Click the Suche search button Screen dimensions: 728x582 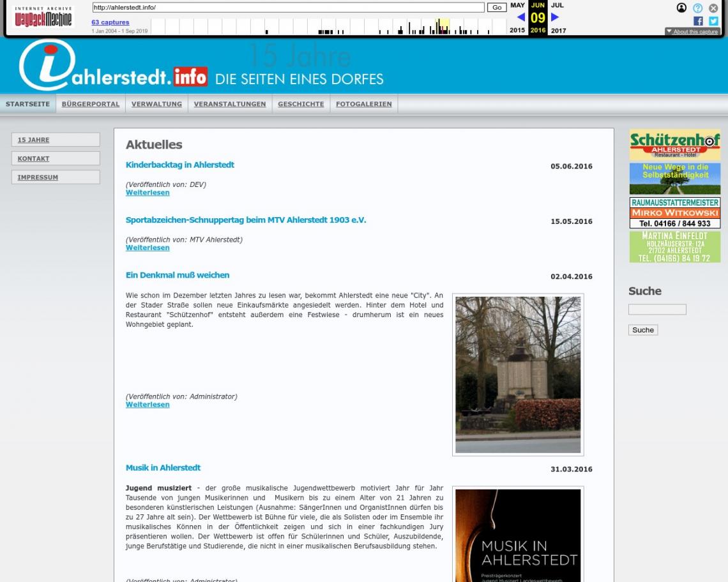point(642,330)
